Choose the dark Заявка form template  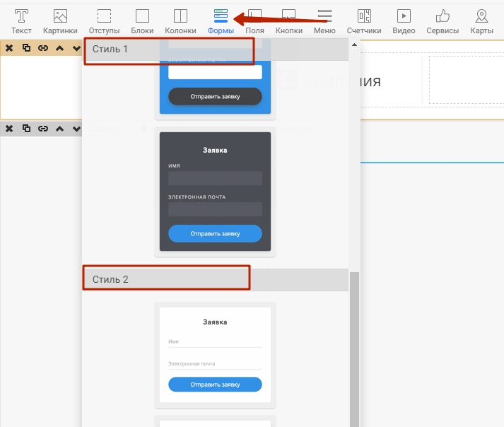(x=215, y=192)
